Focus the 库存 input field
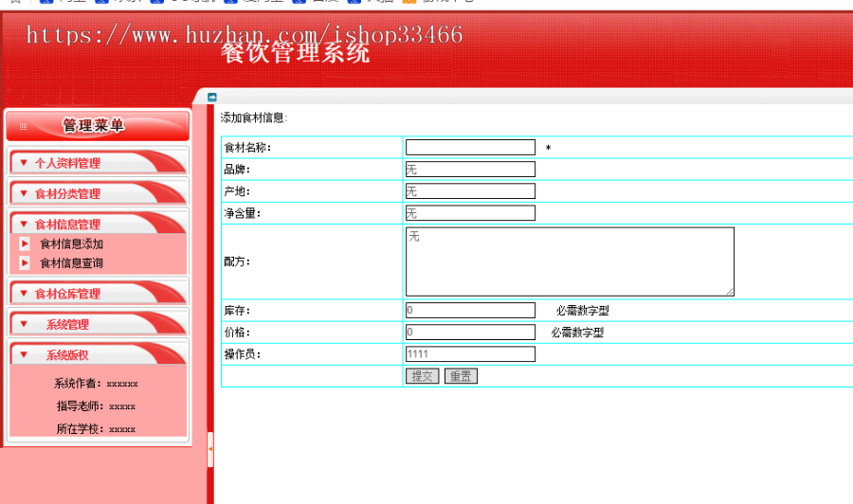The image size is (853, 504). [x=470, y=310]
